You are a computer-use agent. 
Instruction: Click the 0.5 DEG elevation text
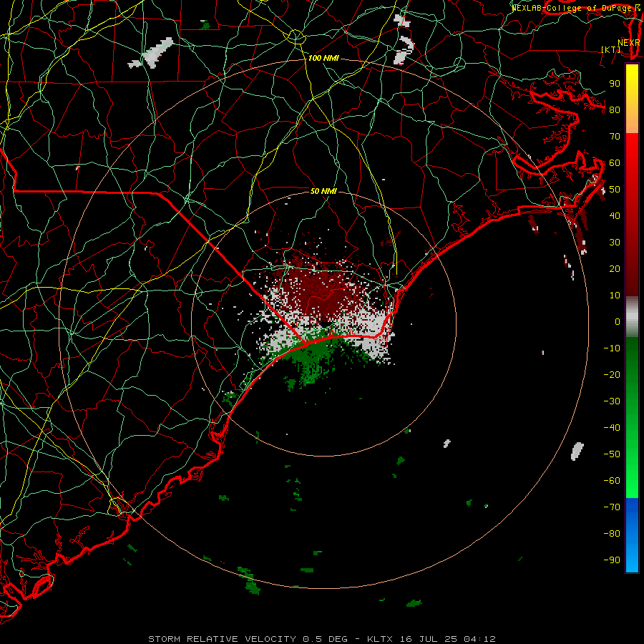[326, 639]
